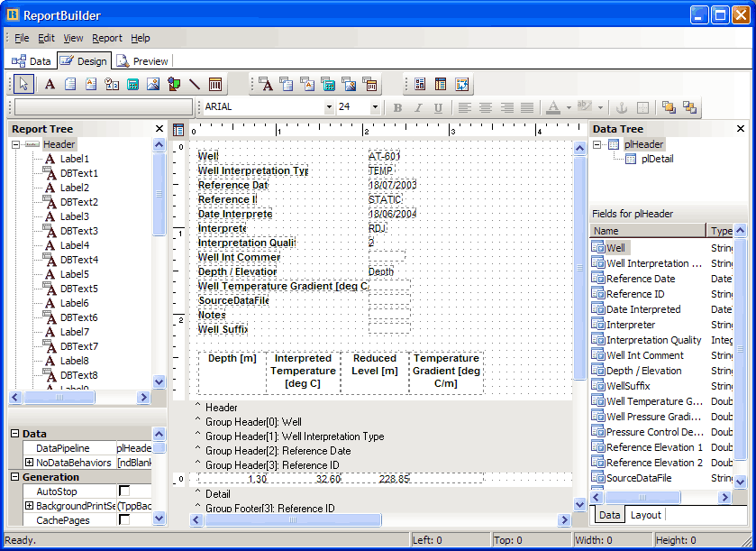Toggle the AutoStop checkbox

(124, 491)
